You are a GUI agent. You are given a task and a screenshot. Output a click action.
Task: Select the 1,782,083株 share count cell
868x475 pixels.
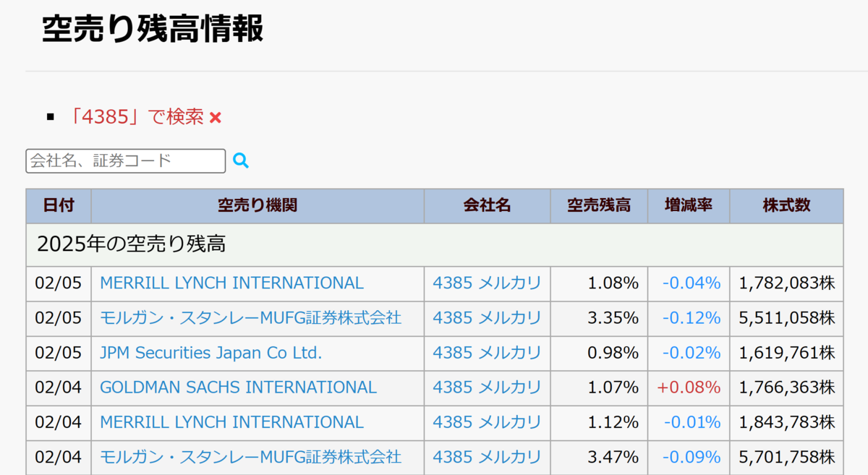[787, 283]
